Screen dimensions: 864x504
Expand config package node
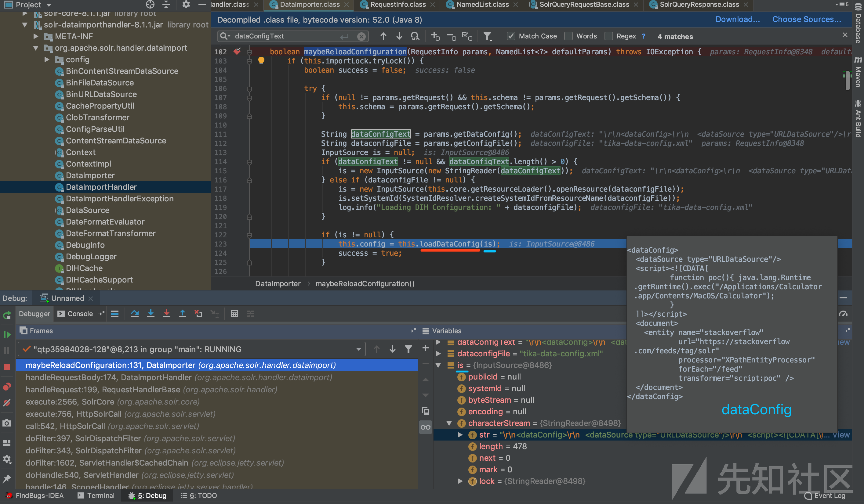pos(47,59)
